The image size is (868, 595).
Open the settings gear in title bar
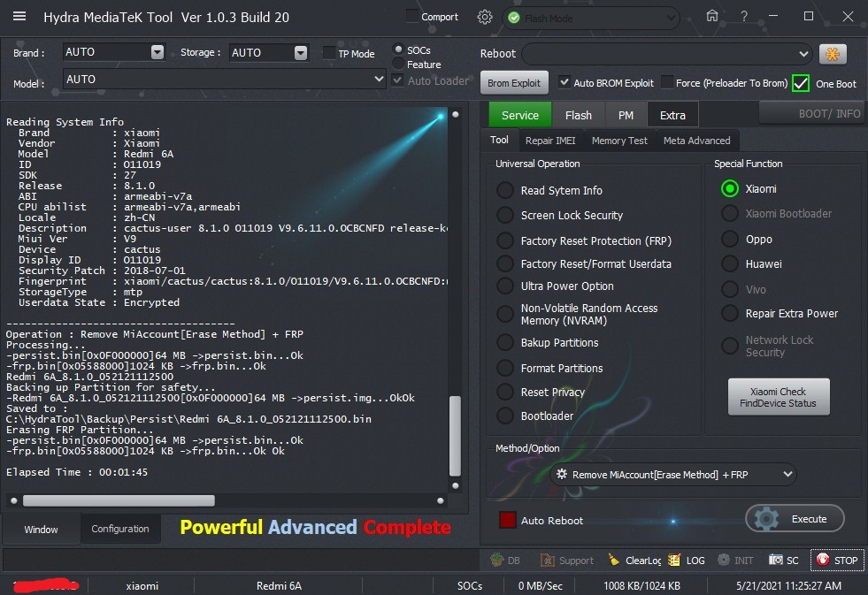tap(484, 17)
